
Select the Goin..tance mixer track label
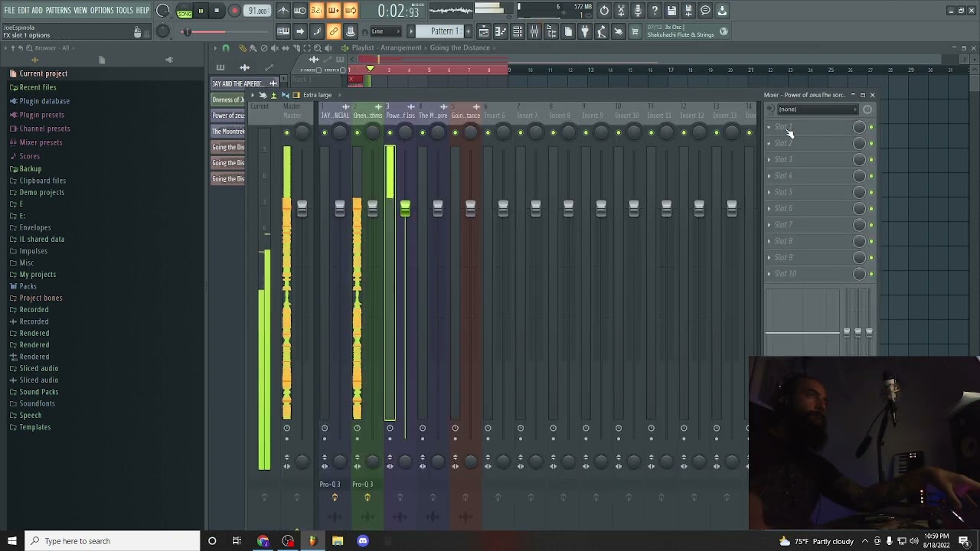click(465, 116)
